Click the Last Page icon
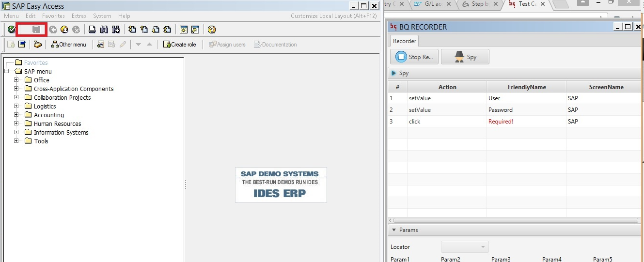The image size is (644, 262). click(x=167, y=30)
